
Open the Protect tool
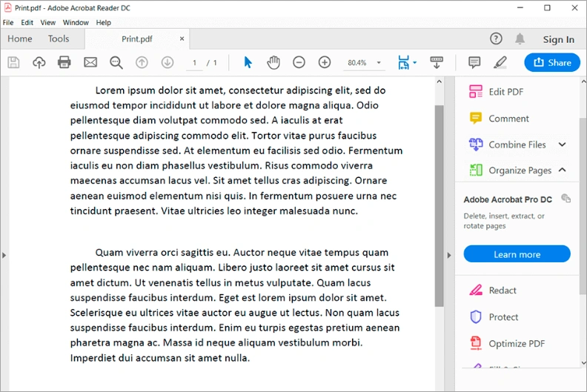(x=494, y=317)
